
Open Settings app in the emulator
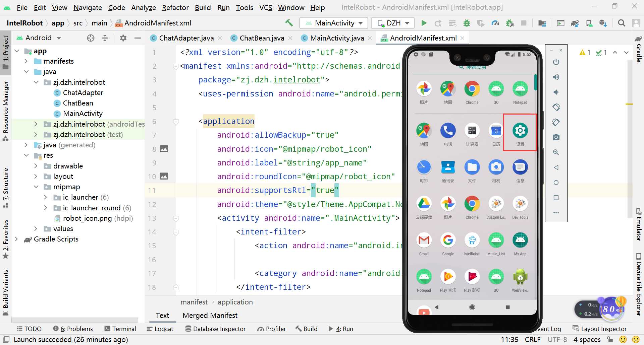(520, 133)
